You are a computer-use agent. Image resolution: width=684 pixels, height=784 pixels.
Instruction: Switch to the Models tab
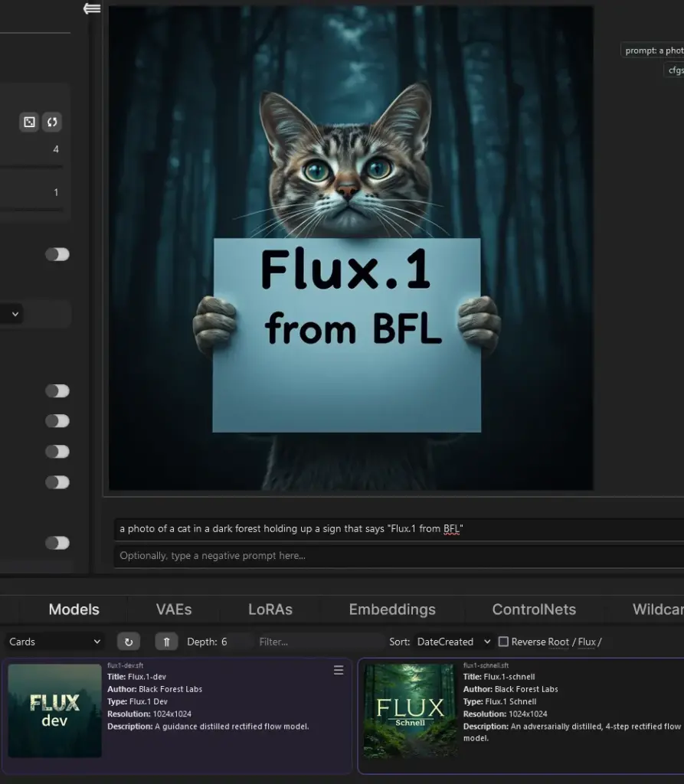click(74, 609)
